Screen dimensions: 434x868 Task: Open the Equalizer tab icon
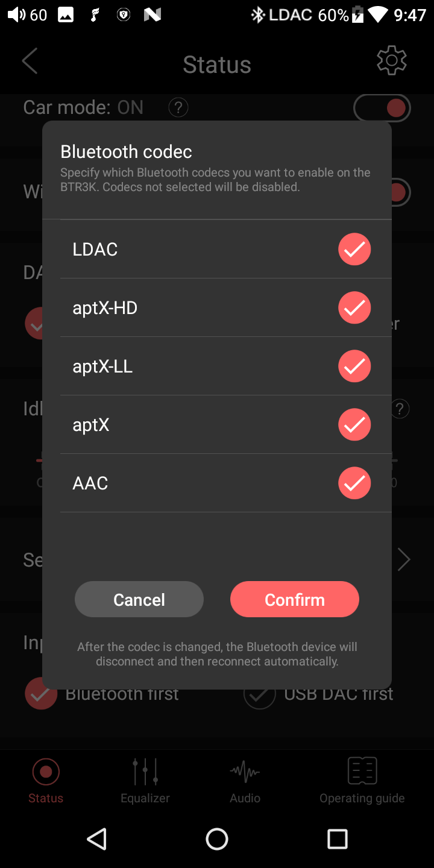click(145, 771)
